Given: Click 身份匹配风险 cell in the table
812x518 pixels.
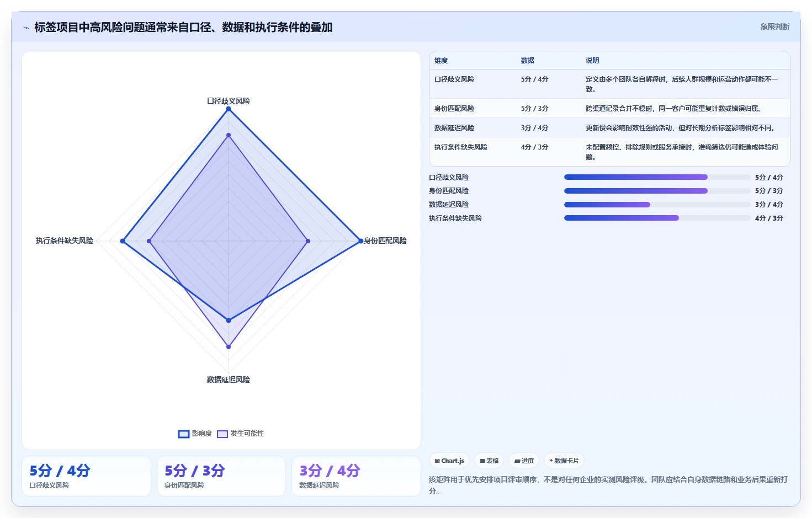Looking at the screenshot, I should [x=454, y=109].
